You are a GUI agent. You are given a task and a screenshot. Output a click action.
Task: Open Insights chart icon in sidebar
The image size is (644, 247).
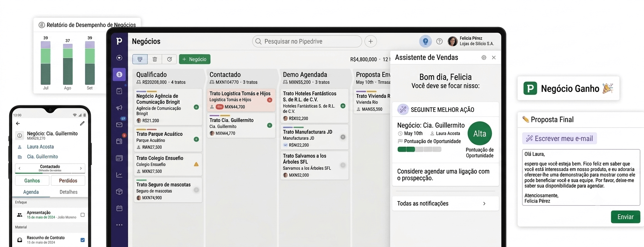click(119, 175)
